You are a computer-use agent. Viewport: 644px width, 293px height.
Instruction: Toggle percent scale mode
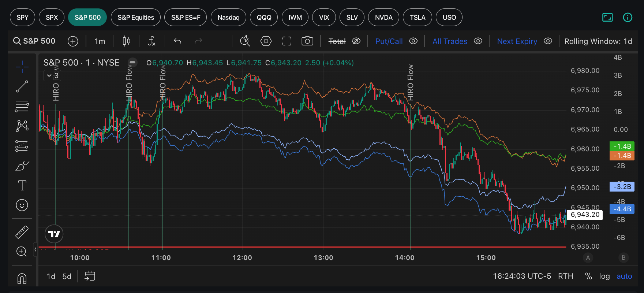[588, 276]
